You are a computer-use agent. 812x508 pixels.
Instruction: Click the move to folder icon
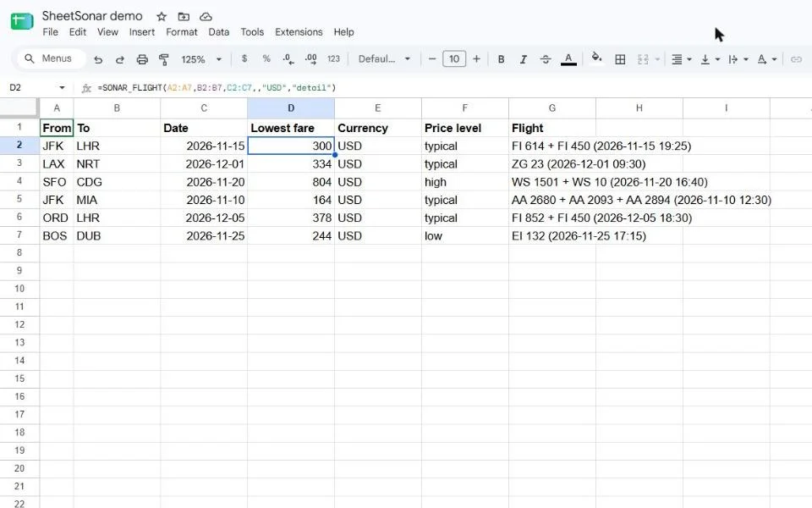(184, 17)
